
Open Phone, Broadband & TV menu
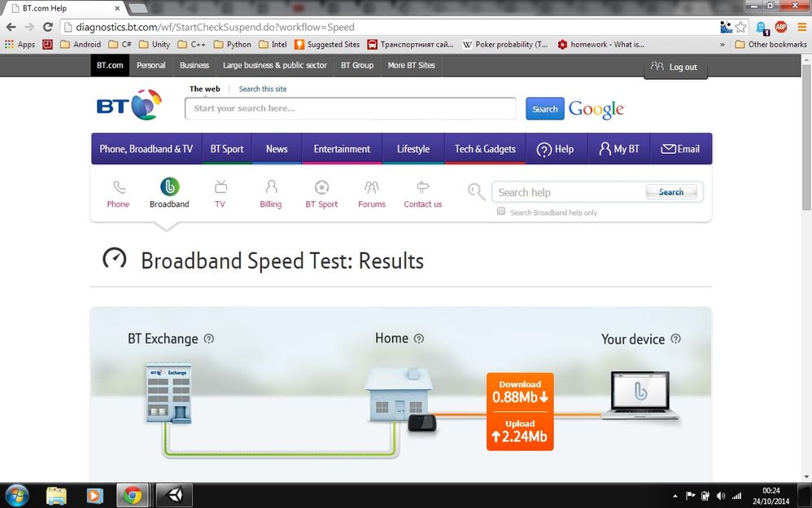click(x=146, y=149)
